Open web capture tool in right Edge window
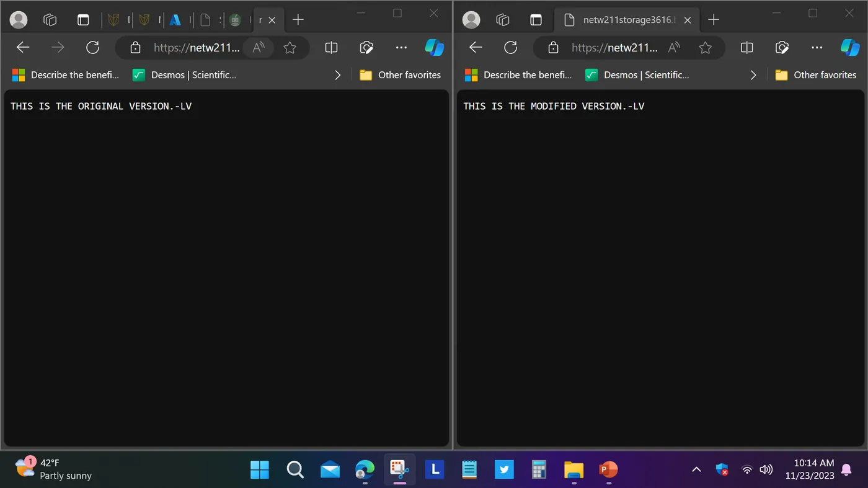The width and height of the screenshot is (868, 488). [x=782, y=47]
